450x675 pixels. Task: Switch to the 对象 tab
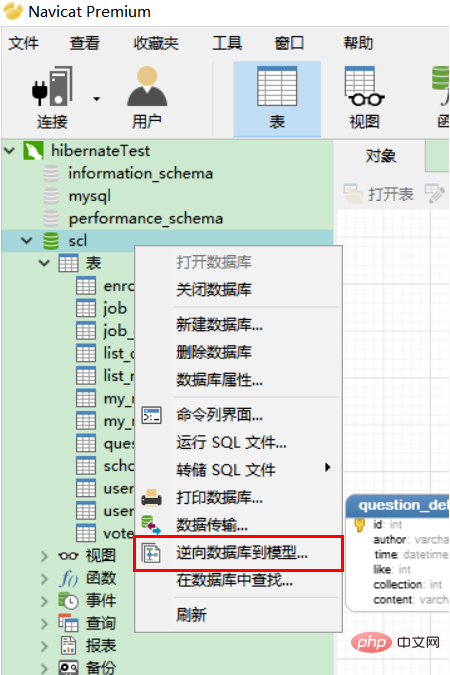tap(380, 156)
